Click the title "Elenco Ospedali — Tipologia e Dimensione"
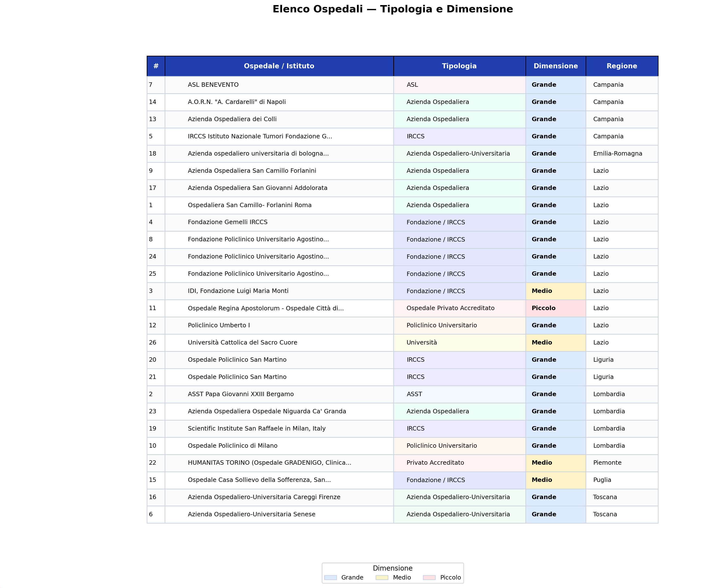 (393, 9)
